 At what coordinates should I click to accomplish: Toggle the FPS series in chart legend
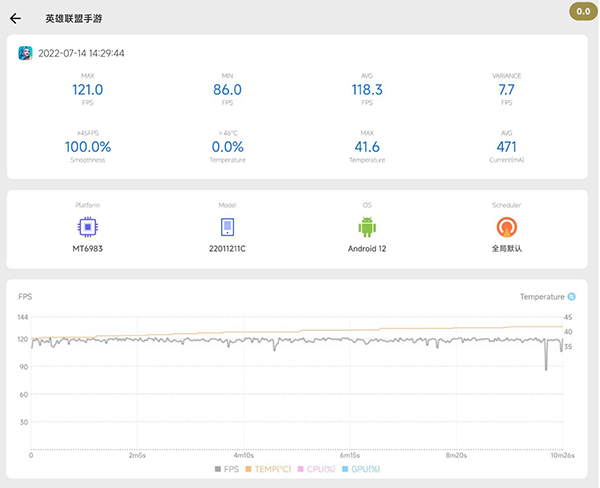(x=226, y=468)
